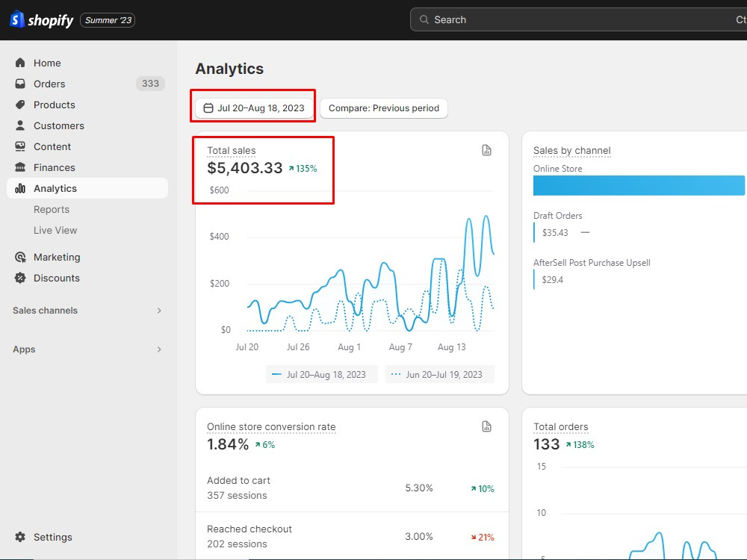This screenshot has width=747, height=560.
Task: Click Online store conversion rate title
Action: (x=271, y=426)
